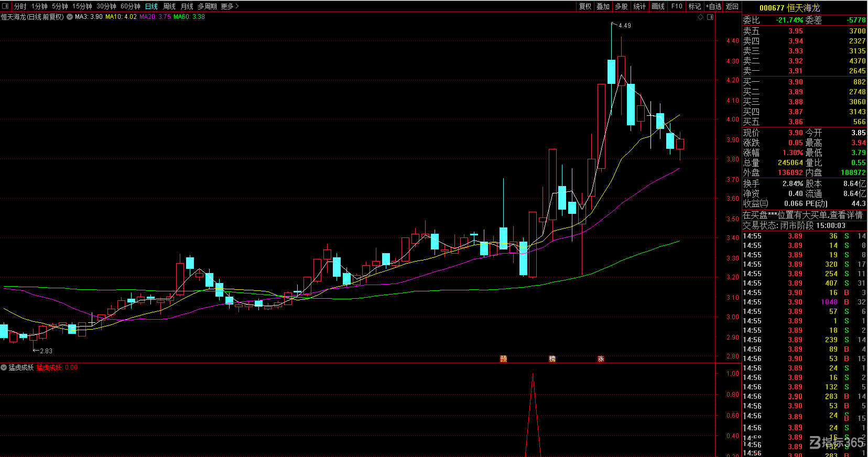Click the 4.49 high candlestick

(x=611, y=69)
